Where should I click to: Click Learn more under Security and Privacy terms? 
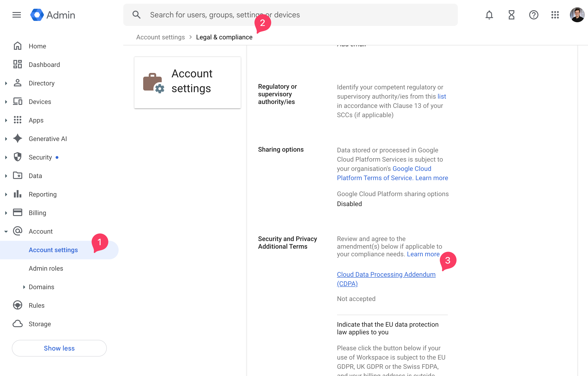(423, 254)
